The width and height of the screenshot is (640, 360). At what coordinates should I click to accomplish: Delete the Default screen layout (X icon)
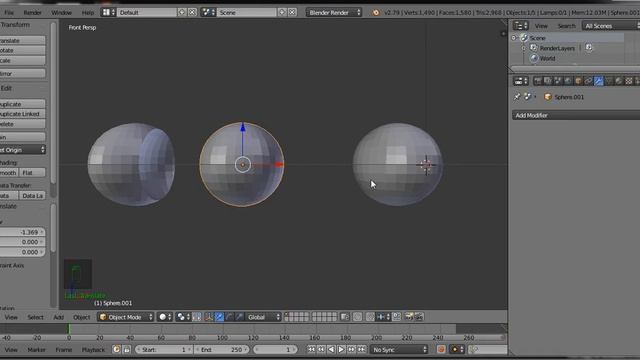[192, 13]
